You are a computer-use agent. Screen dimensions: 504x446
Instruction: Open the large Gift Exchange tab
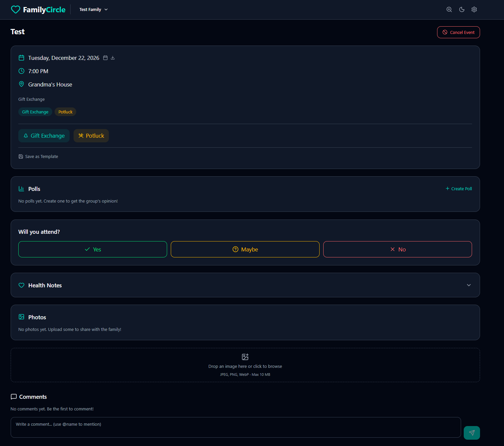tap(44, 136)
